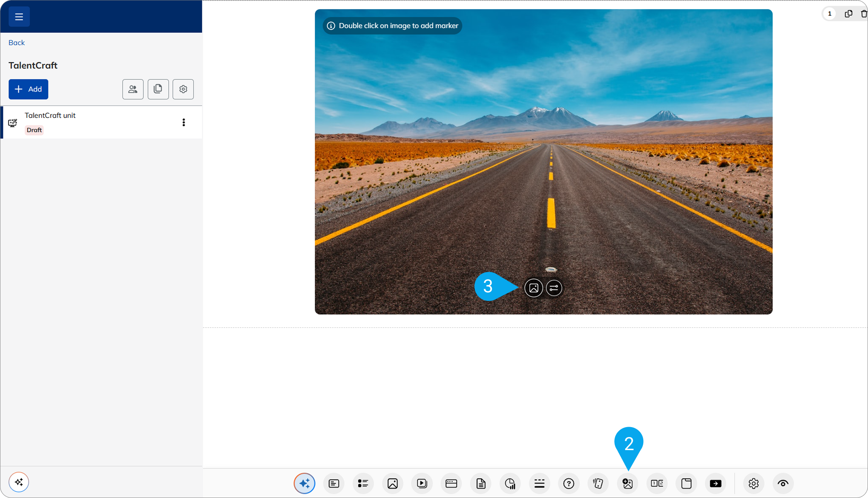
Task: Open course users icon button
Action: point(133,89)
